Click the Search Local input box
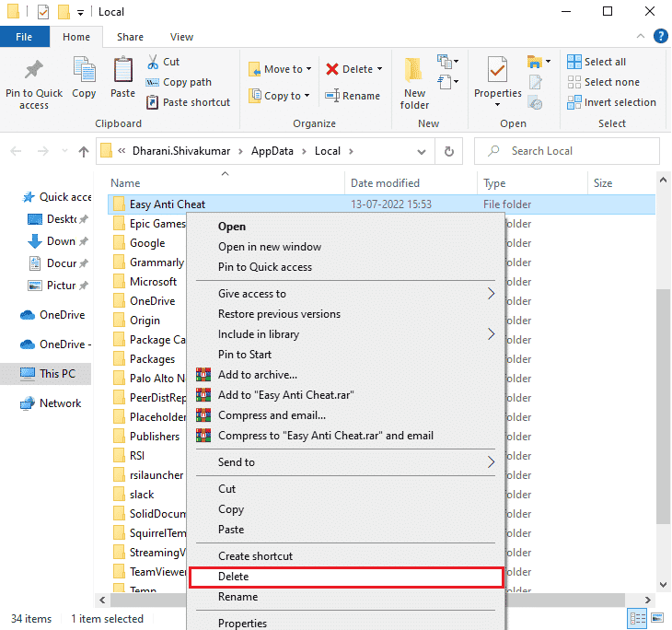The image size is (672, 630). pos(566,151)
